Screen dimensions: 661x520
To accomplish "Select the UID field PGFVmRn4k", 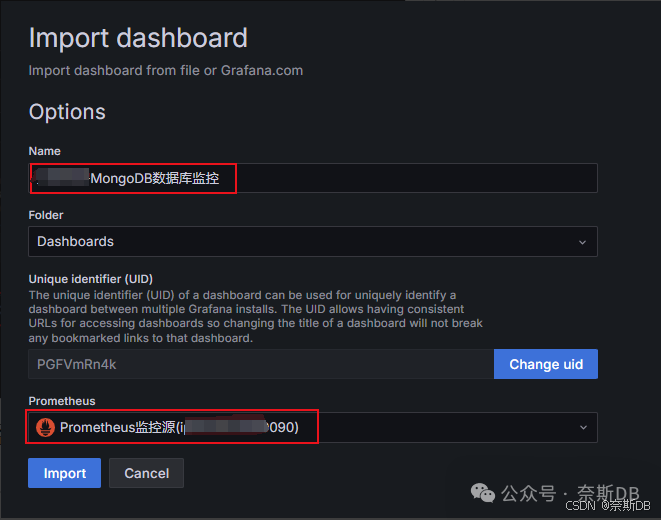I will tap(261, 364).
